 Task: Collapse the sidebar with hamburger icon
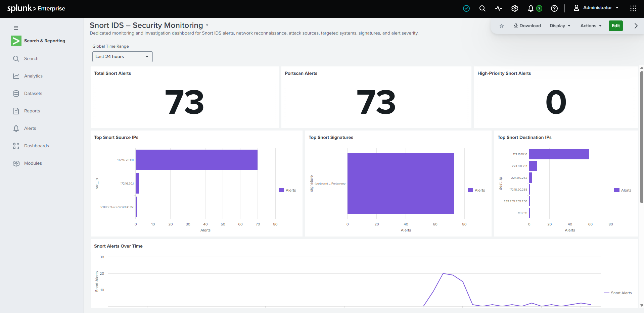tap(16, 28)
